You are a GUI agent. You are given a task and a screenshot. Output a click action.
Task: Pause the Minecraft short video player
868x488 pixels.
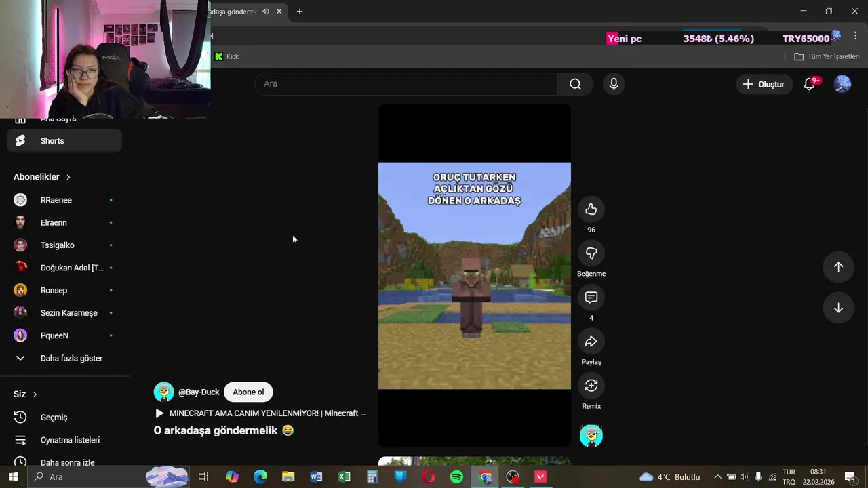(474, 276)
